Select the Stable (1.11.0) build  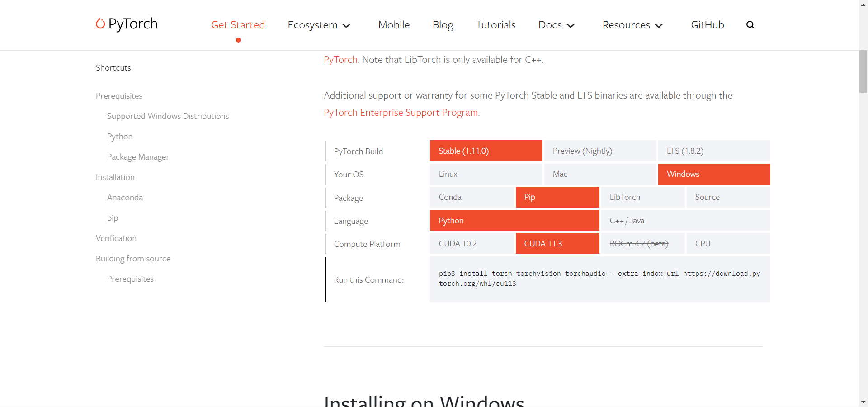tap(486, 151)
